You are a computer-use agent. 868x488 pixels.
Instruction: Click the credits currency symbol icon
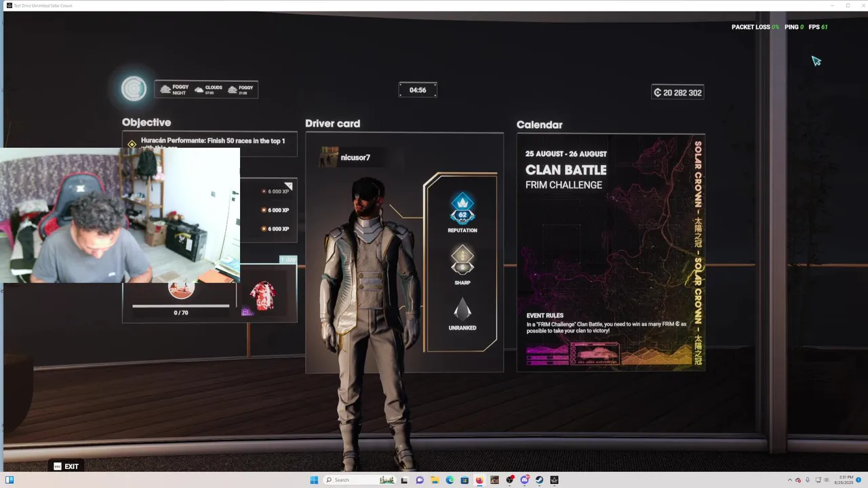click(x=657, y=92)
